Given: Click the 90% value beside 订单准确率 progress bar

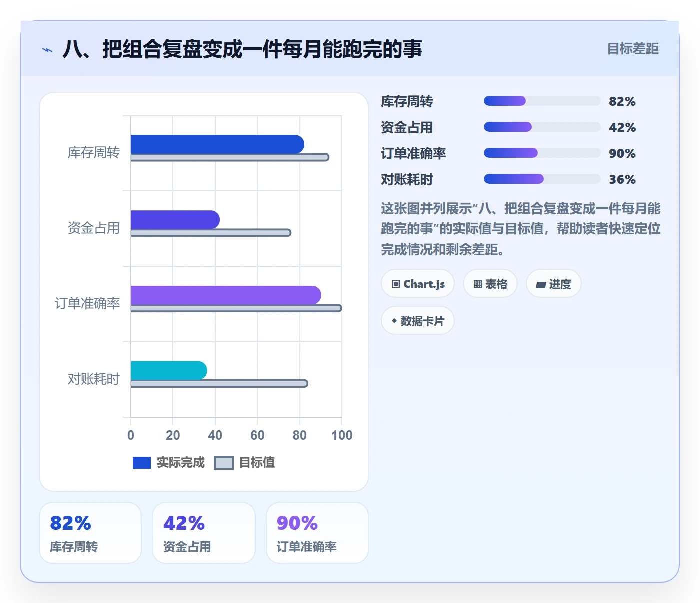Looking at the screenshot, I should point(622,153).
